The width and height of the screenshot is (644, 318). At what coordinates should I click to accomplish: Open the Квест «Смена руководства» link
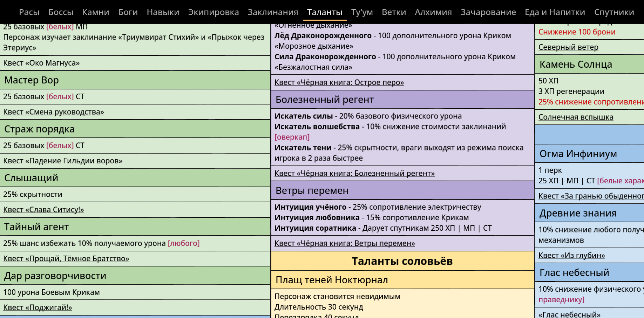[x=54, y=112]
